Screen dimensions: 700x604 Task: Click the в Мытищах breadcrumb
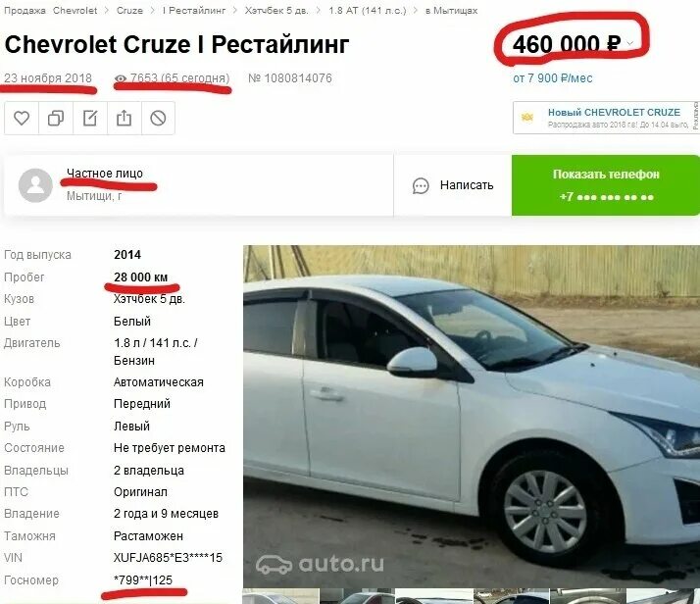coord(451,10)
